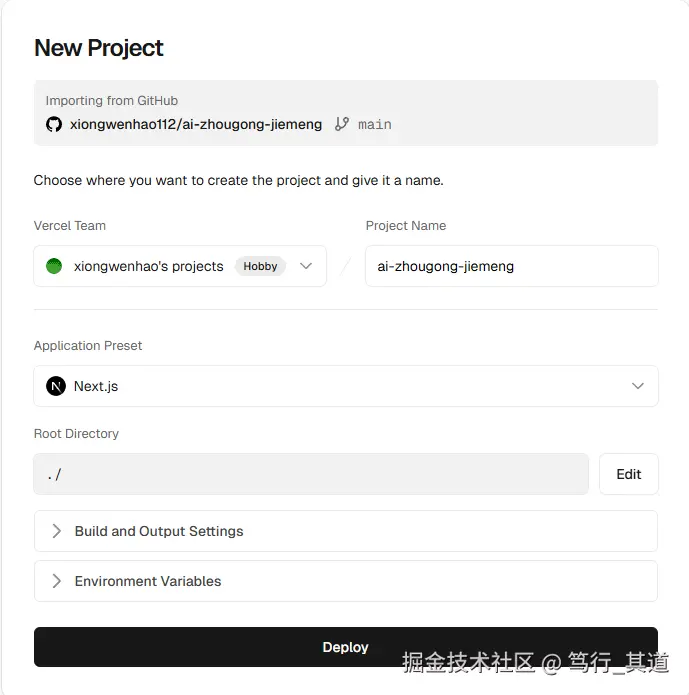Screen dimensions: 689x695
Task: Click the main branch label
Action: tap(375, 124)
